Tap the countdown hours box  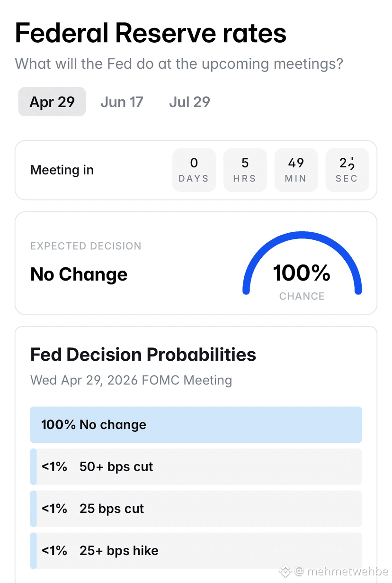tap(245, 170)
